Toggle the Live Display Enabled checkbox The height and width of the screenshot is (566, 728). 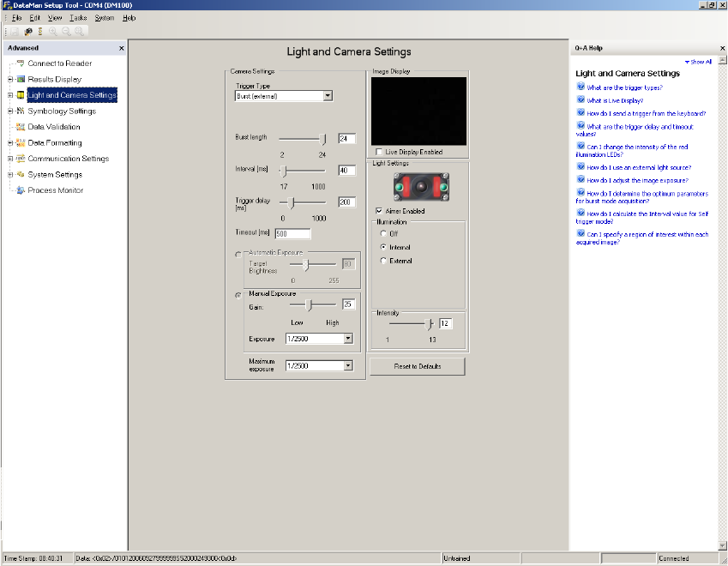(379, 152)
